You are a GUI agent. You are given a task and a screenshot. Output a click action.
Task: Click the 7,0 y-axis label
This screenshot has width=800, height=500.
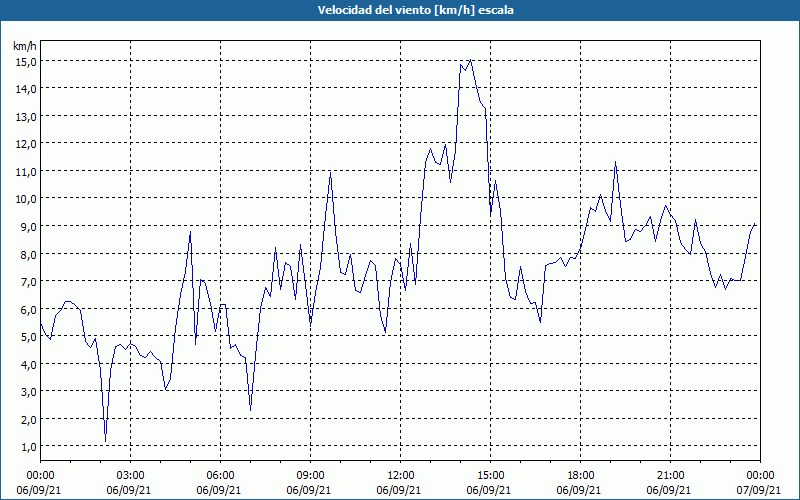[x=28, y=282]
